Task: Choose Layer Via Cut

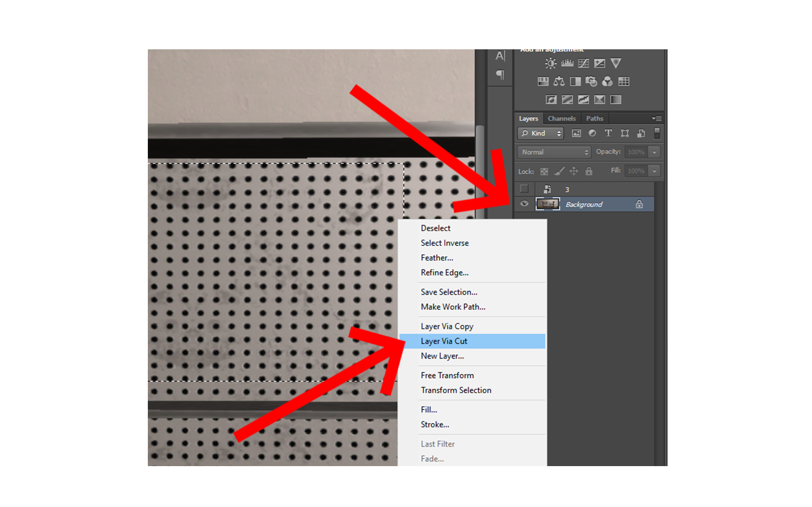Action: pyautogui.click(x=472, y=341)
